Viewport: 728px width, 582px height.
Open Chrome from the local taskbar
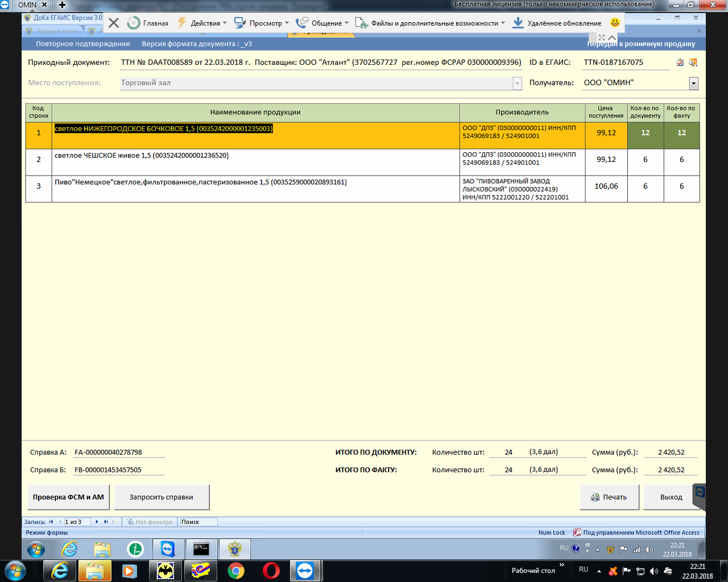(x=236, y=571)
